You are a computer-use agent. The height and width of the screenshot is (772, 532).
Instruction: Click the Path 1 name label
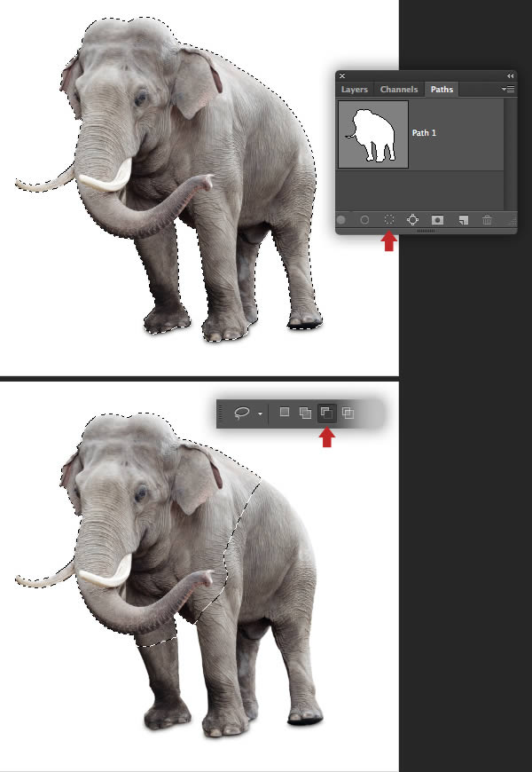pyautogui.click(x=424, y=133)
